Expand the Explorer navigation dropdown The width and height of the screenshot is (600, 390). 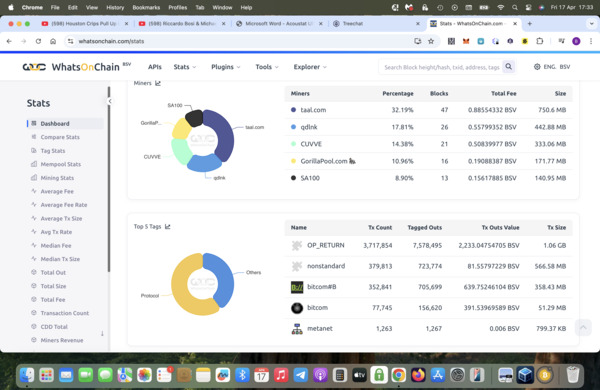coord(310,67)
